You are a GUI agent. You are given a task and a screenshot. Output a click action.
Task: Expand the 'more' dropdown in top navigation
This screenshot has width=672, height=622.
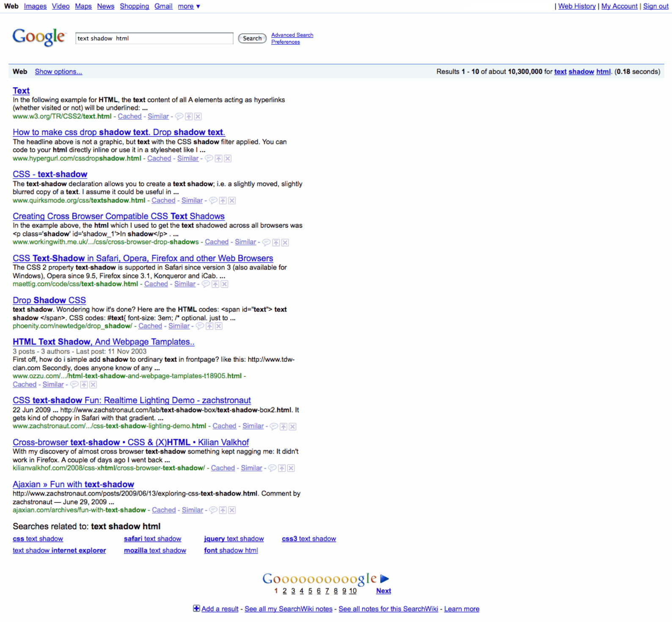point(189,6)
